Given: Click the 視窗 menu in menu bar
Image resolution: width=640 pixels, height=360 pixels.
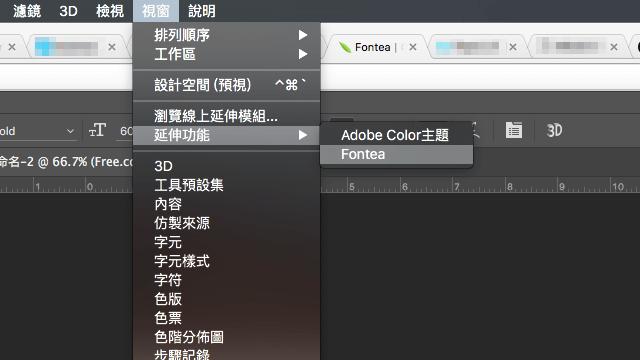Looking at the screenshot, I should 156,11.
